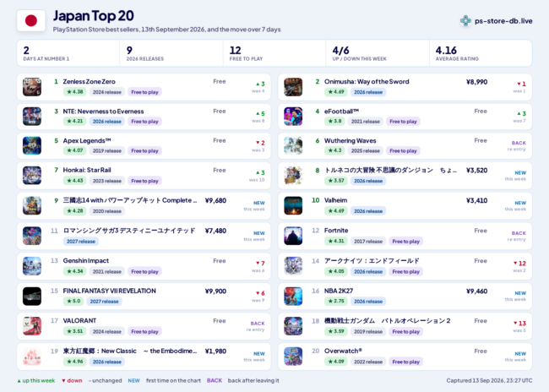Screen dimensions: 549x392
Task: Click the red 'down' legend entry
Action: coord(72,381)
